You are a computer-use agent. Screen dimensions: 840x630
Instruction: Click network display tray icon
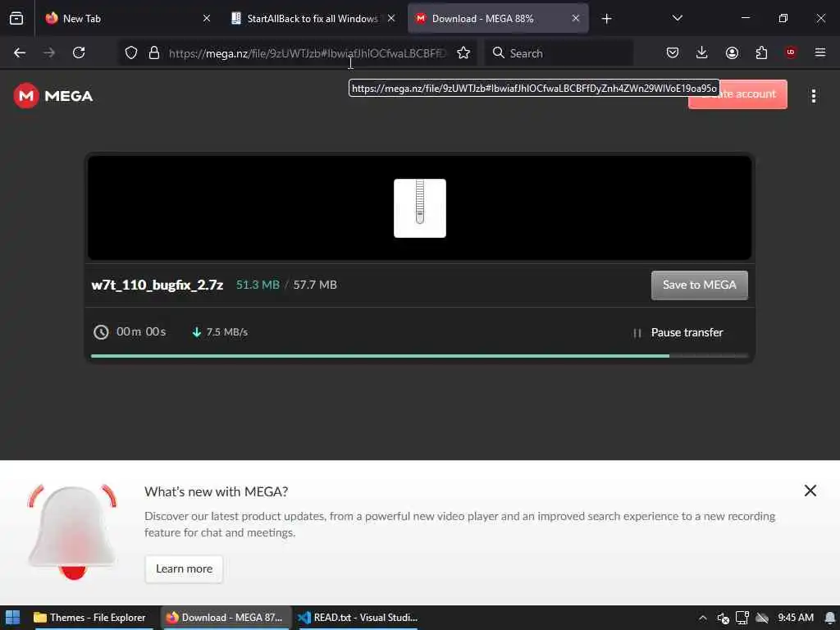742,618
